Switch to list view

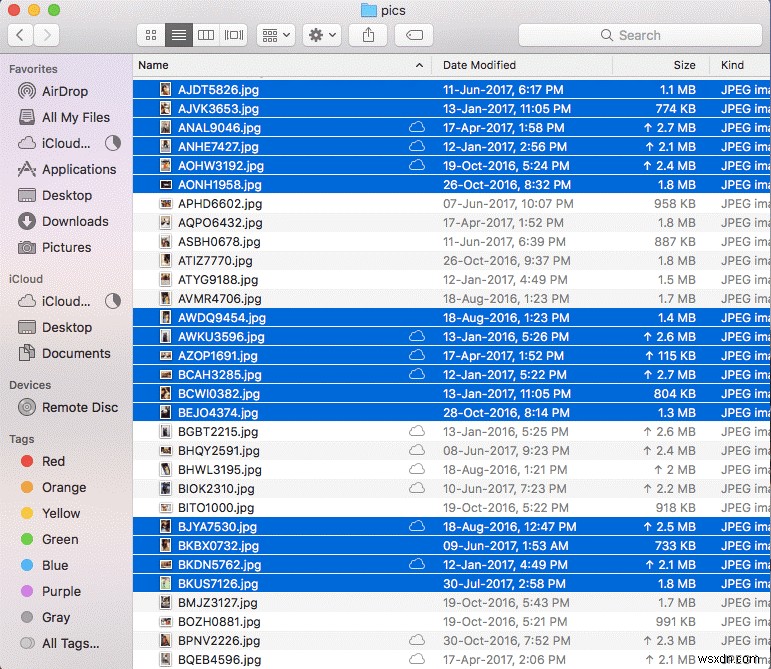[178, 35]
